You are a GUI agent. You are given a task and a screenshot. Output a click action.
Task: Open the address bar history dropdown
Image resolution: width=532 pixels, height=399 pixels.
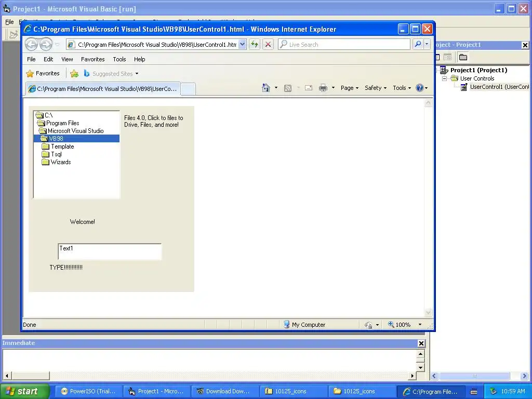(x=242, y=44)
